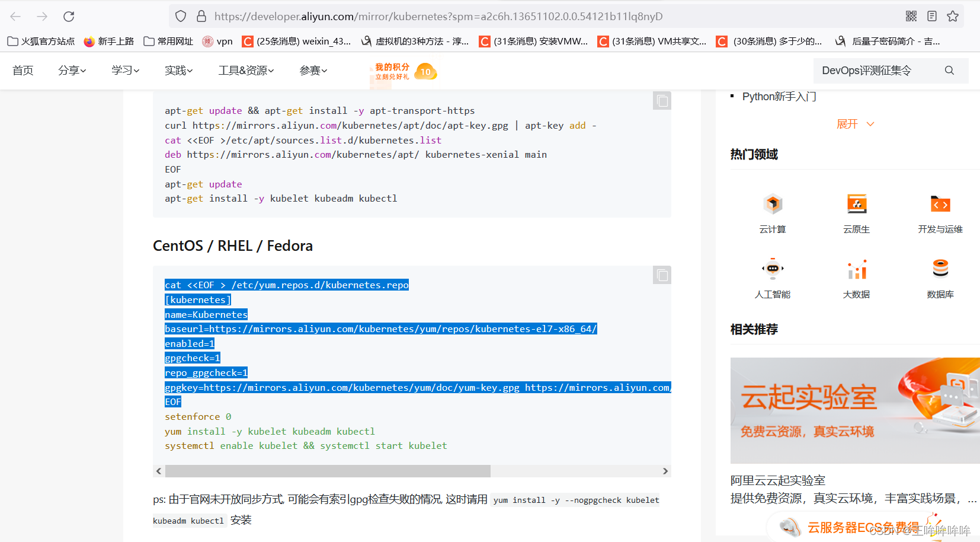Image resolution: width=980 pixels, height=542 pixels.
Task: Open Python新手入门 link
Action: (779, 97)
